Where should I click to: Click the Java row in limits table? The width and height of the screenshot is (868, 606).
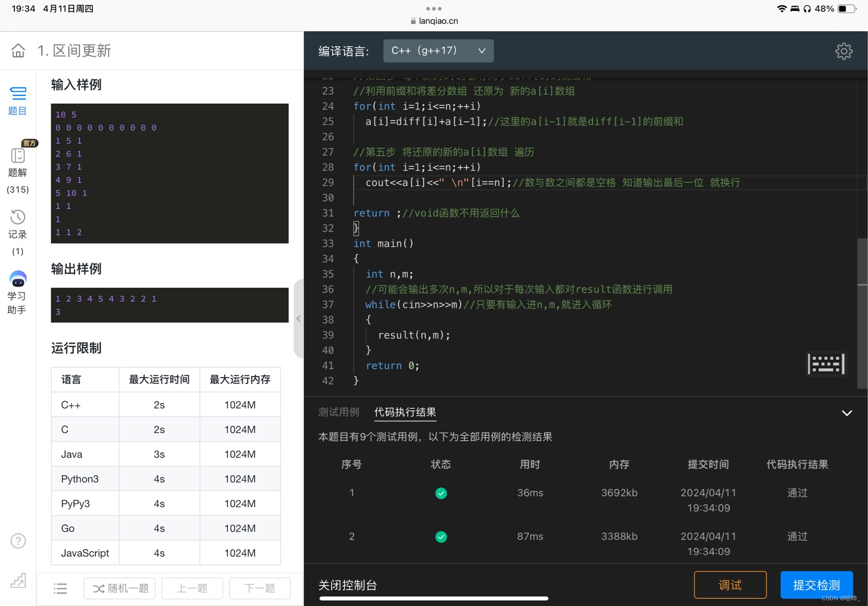pyautogui.click(x=166, y=454)
